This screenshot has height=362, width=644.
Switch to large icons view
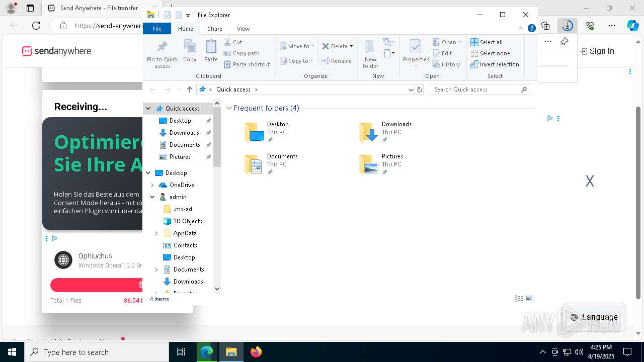(530, 299)
